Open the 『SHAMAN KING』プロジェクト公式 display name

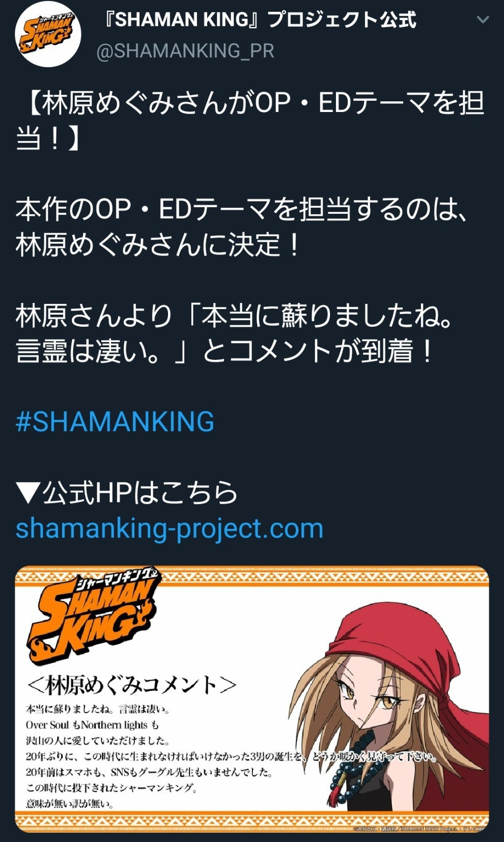259,19
